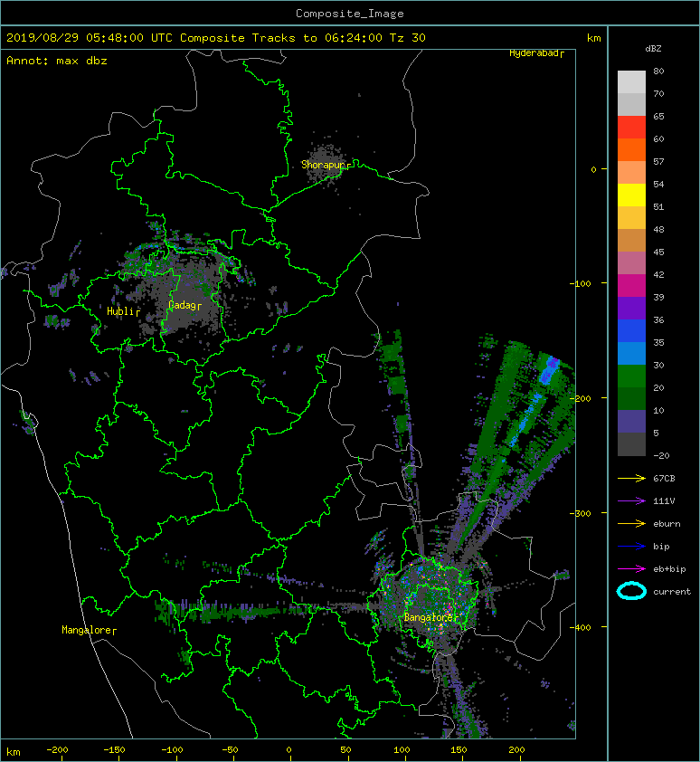Screen dimensions: 700x762
Task: Pick the indigo swatch between 10 and 5
Action: click(x=631, y=422)
